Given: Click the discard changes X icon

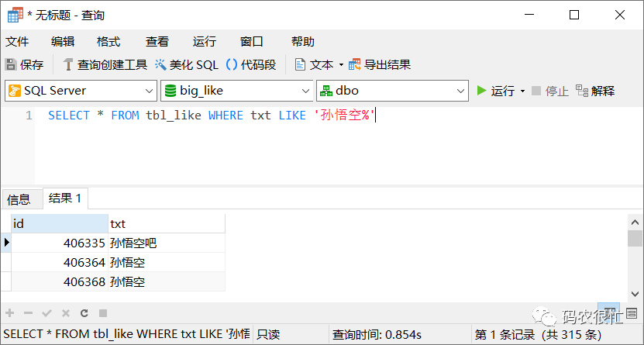Looking at the screenshot, I should (x=66, y=313).
